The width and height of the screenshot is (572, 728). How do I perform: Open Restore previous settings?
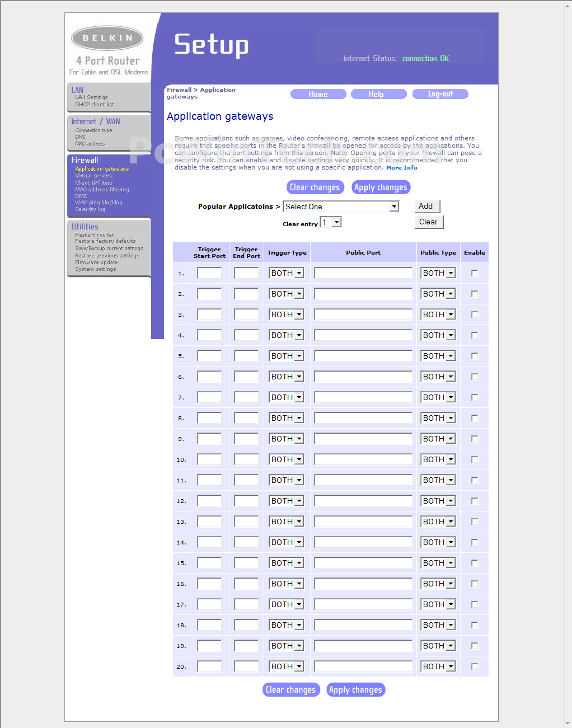pyautogui.click(x=107, y=256)
